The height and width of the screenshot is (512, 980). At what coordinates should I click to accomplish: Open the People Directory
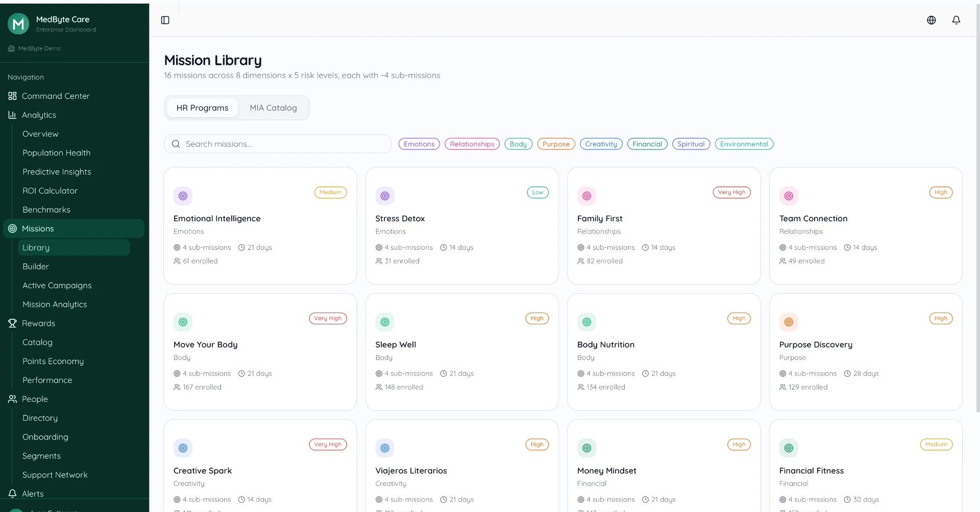click(x=73, y=418)
